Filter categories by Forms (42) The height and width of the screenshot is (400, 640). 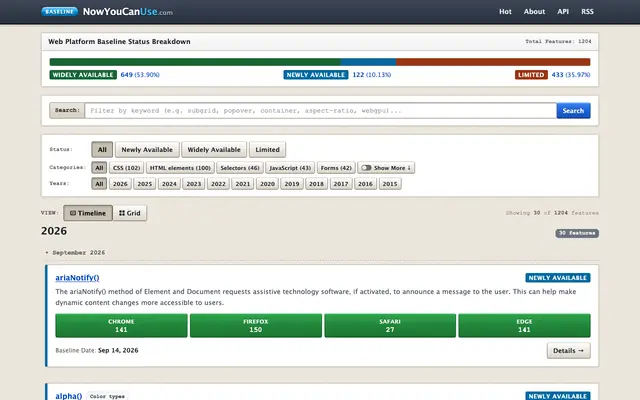(x=336, y=168)
